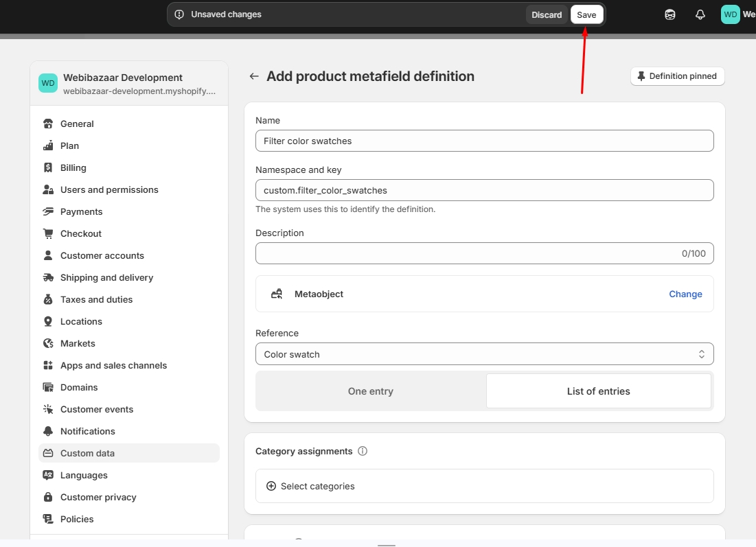756x547 pixels.
Task: Discard the unsaved changes
Action: (547, 14)
